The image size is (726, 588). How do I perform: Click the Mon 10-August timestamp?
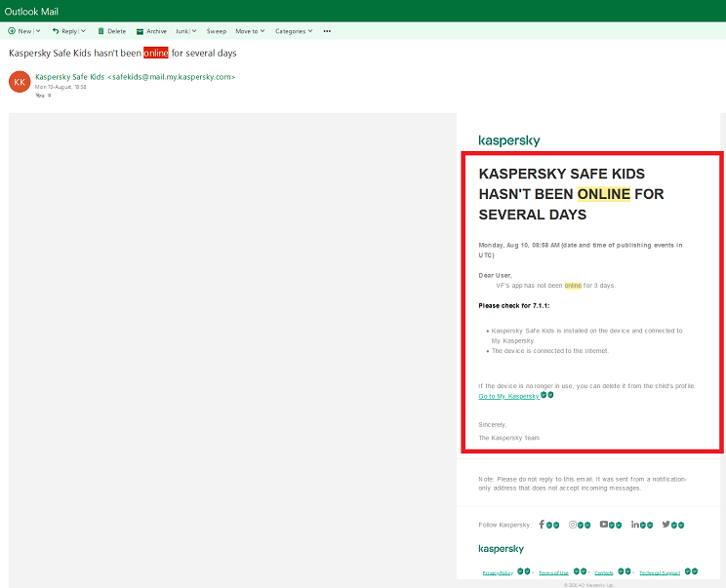60,87
